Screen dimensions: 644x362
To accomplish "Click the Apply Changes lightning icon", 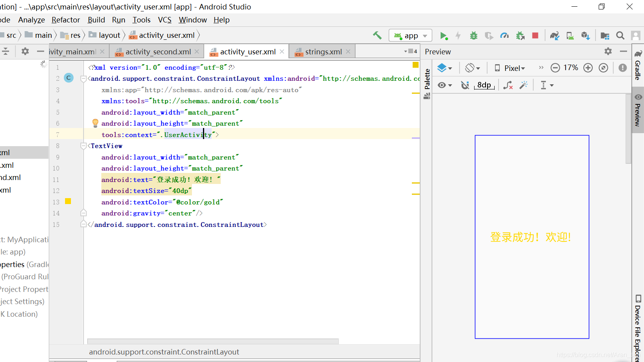I will [458, 36].
